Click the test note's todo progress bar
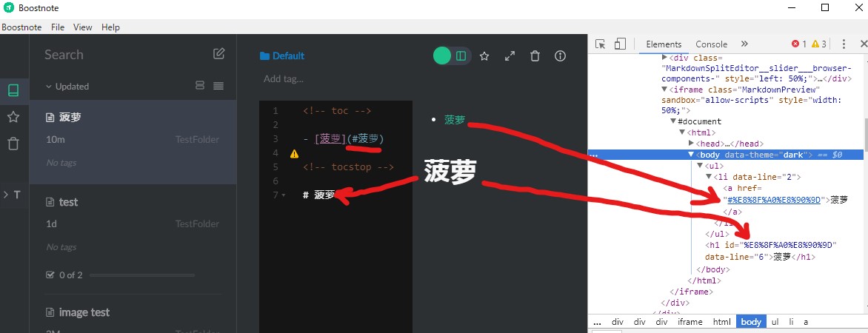The width and height of the screenshot is (868, 333). pyautogui.click(x=142, y=275)
